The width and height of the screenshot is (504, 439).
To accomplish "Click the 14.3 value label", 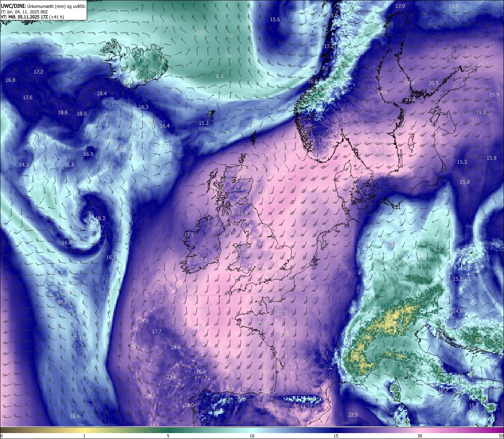I will pyautogui.click(x=24, y=165).
